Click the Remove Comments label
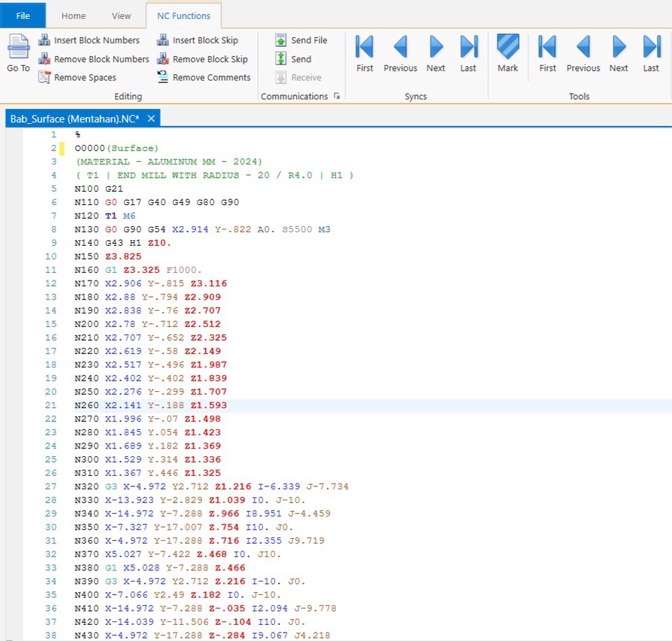672x641 pixels. pos(211,78)
